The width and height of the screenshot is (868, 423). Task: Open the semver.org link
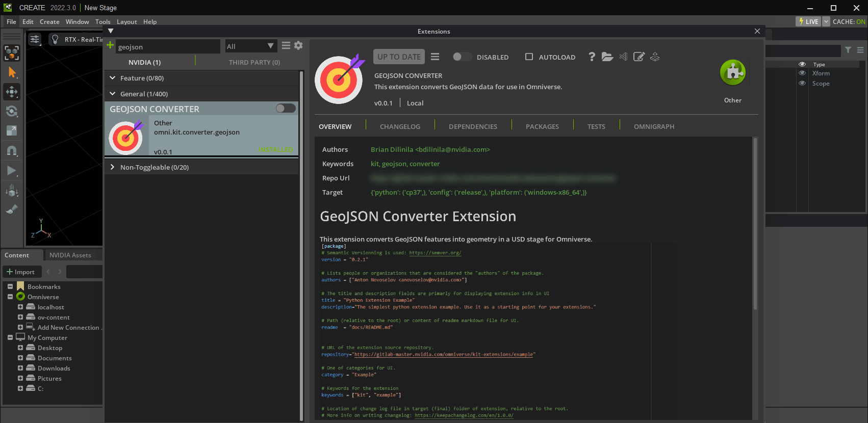tap(435, 253)
